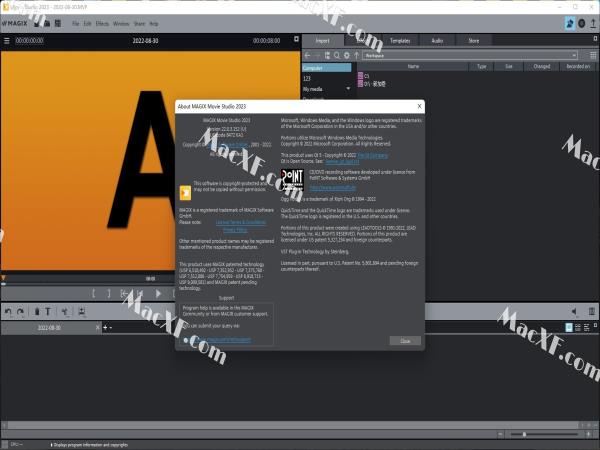600x450 pixels.
Task: Maximize the preview monitor with its corner icon
Action: (296, 39)
